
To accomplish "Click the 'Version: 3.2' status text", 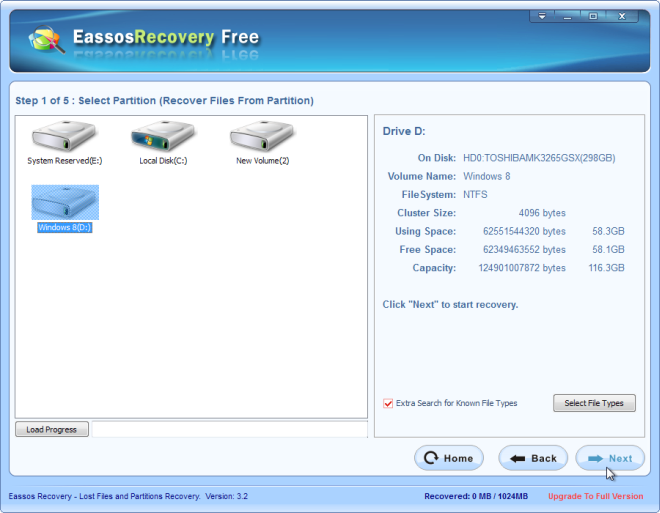I will tap(226, 496).
